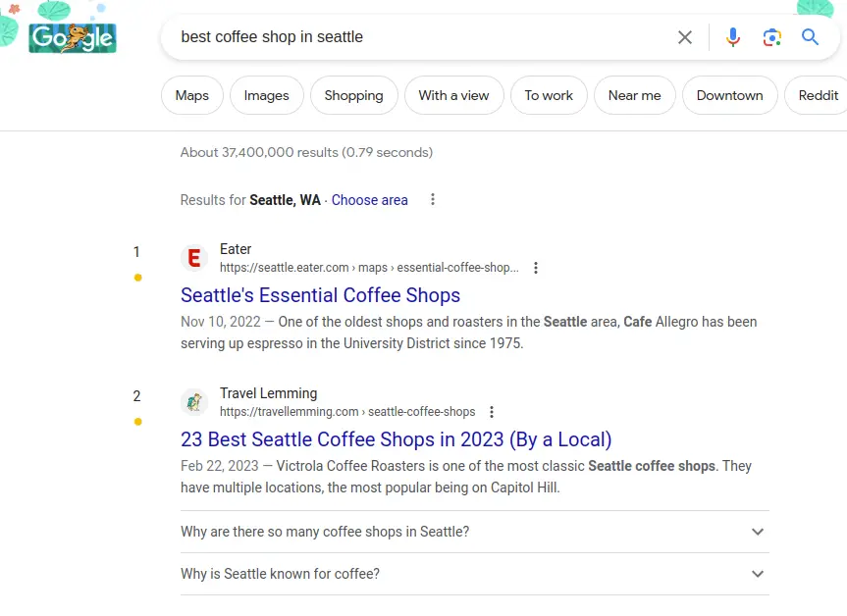Viewport: 847px width, 616px height.
Task: Click the Eater favicon
Action: (194, 258)
